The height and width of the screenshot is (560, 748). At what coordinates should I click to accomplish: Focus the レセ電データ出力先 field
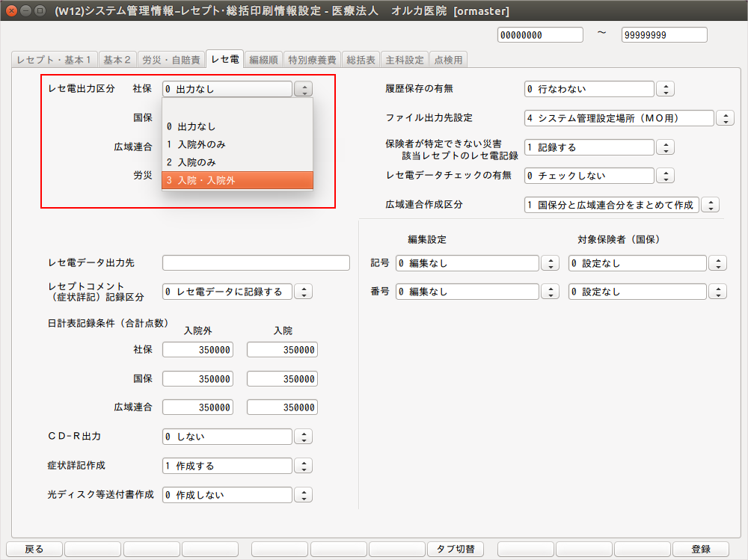(x=256, y=263)
